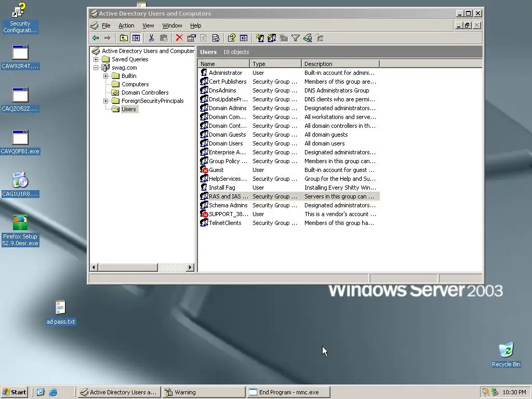Select the Recycle Bin desktop icon
The width and height of the screenshot is (532, 399).
(x=506, y=355)
